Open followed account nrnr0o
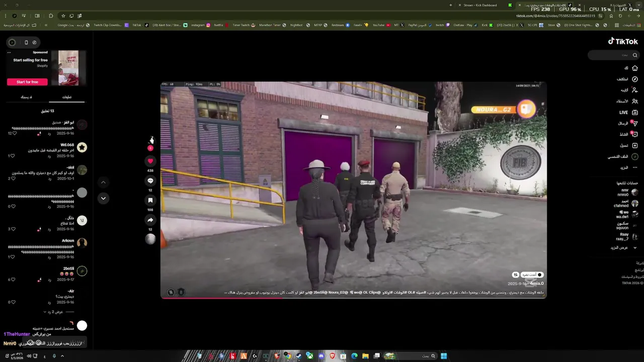The image size is (644, 362). [x=628, y=192]
